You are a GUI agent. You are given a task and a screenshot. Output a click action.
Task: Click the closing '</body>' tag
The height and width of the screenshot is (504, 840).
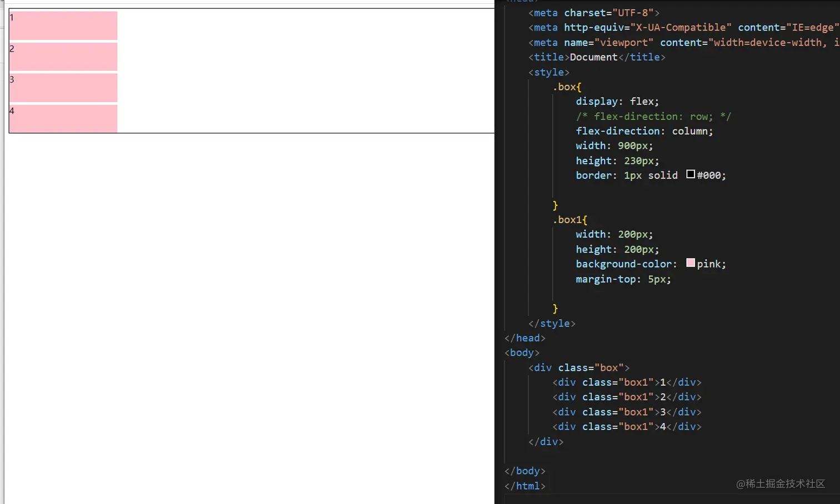pyautogui.click(x=525, y=471)
